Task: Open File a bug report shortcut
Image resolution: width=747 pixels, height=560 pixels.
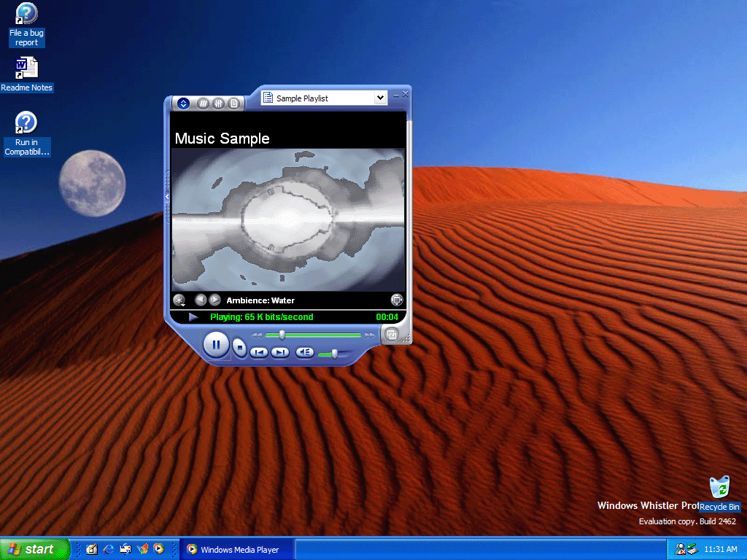Action: (26, 24)
